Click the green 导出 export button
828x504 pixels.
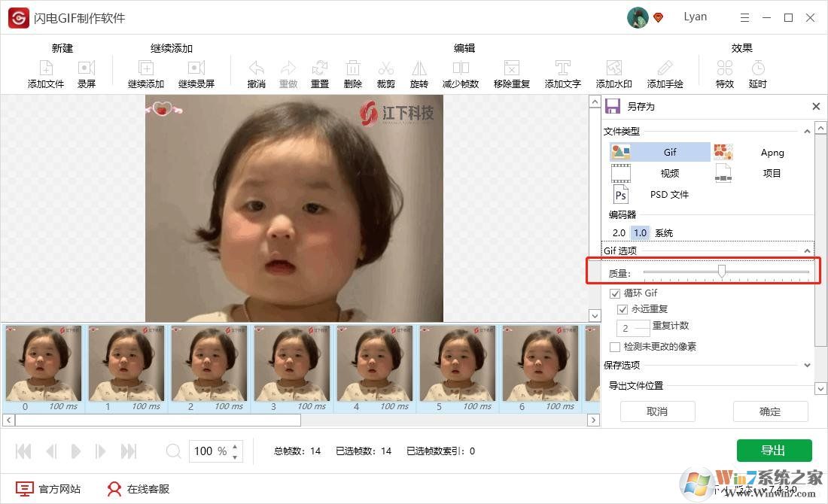point(773,450)
